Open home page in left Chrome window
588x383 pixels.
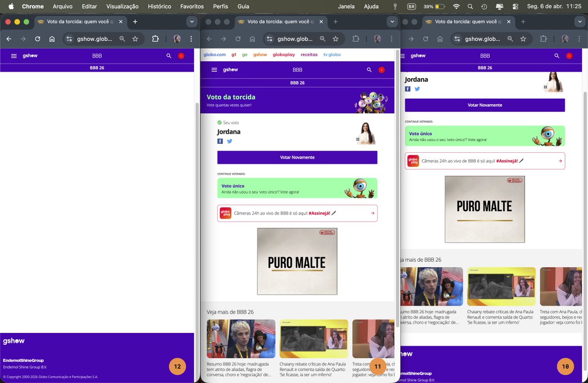click(x=52, y=39)
